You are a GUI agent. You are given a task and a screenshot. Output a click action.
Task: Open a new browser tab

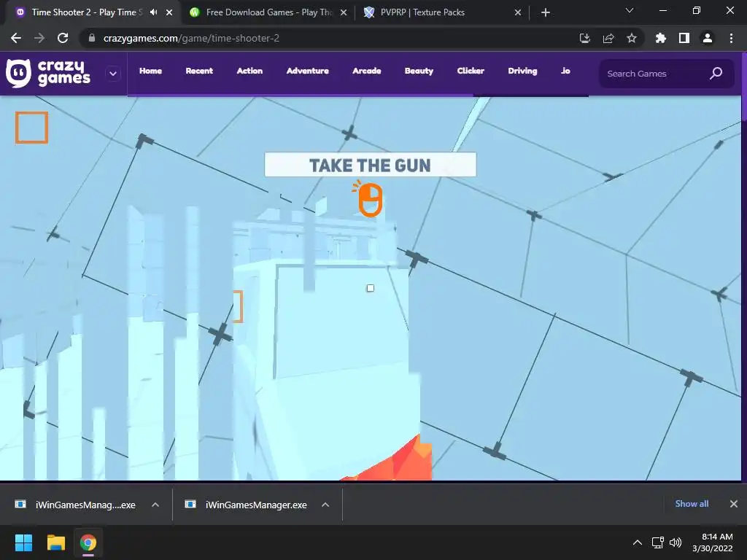pos(546,12)
